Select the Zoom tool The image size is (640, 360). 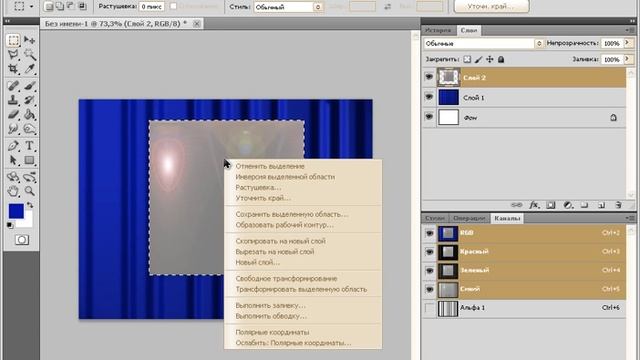(x=29, y=191)
